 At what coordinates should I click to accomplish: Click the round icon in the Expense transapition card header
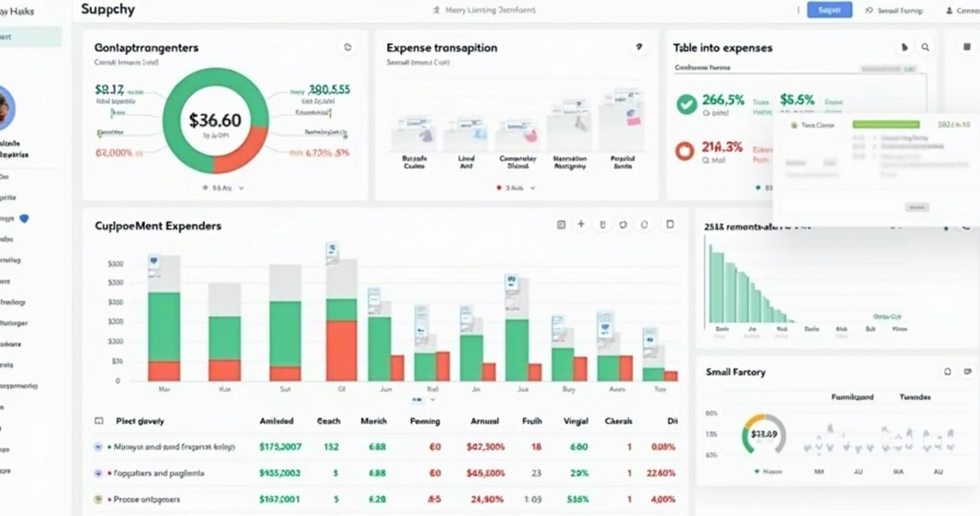coord(638,48)
